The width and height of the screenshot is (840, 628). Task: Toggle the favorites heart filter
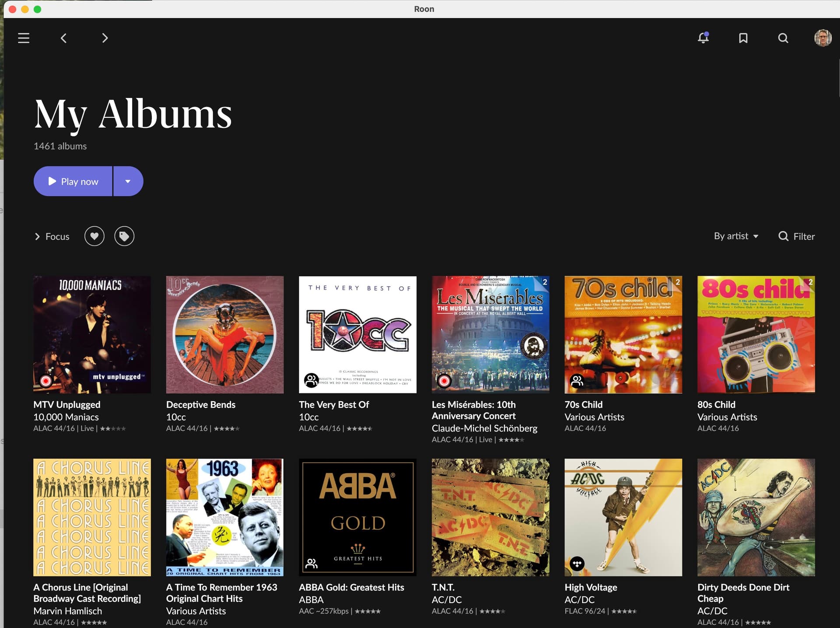[94, 236]
